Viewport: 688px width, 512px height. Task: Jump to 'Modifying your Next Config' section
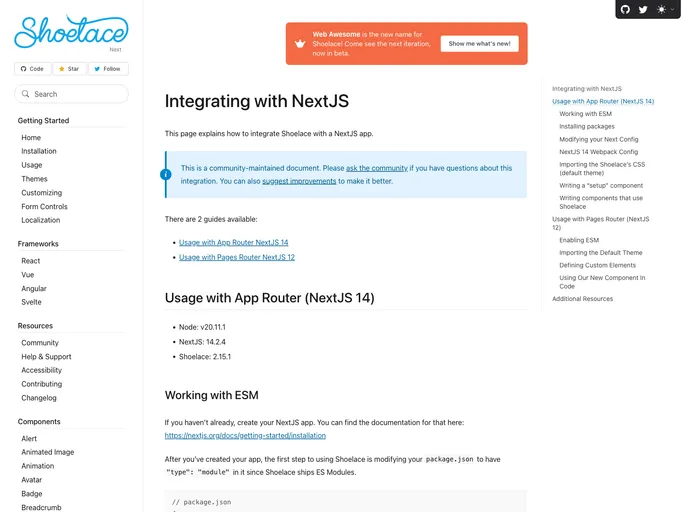click(598, 139)
